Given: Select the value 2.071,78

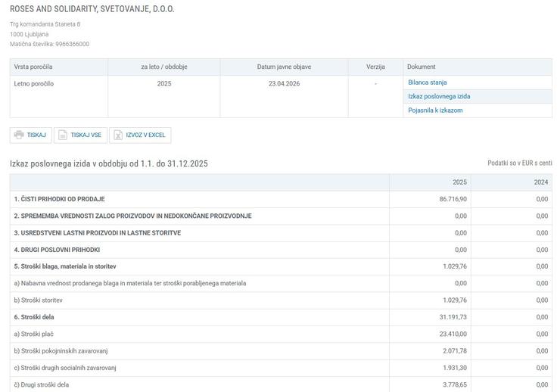Looking at the screenshot, I should pos(455,351).
